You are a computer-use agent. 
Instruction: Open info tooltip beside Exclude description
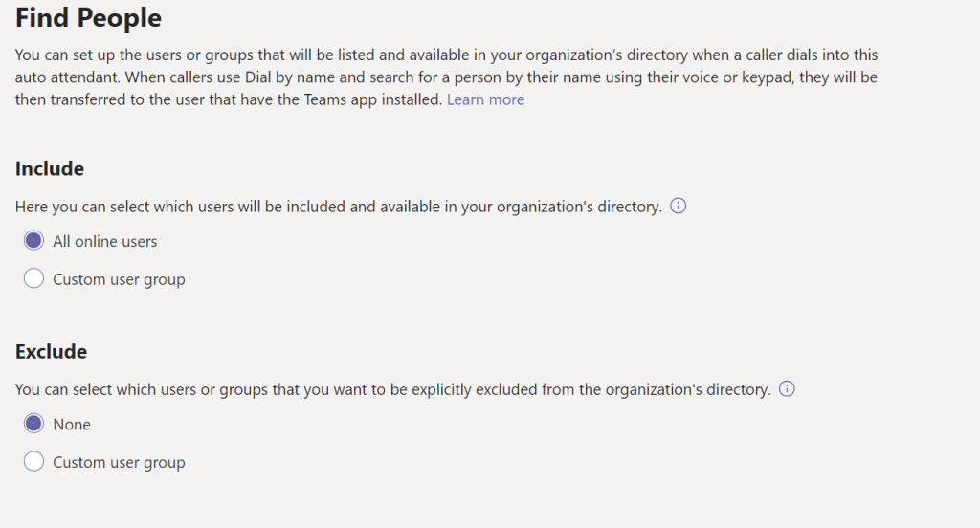click(787, 389)
